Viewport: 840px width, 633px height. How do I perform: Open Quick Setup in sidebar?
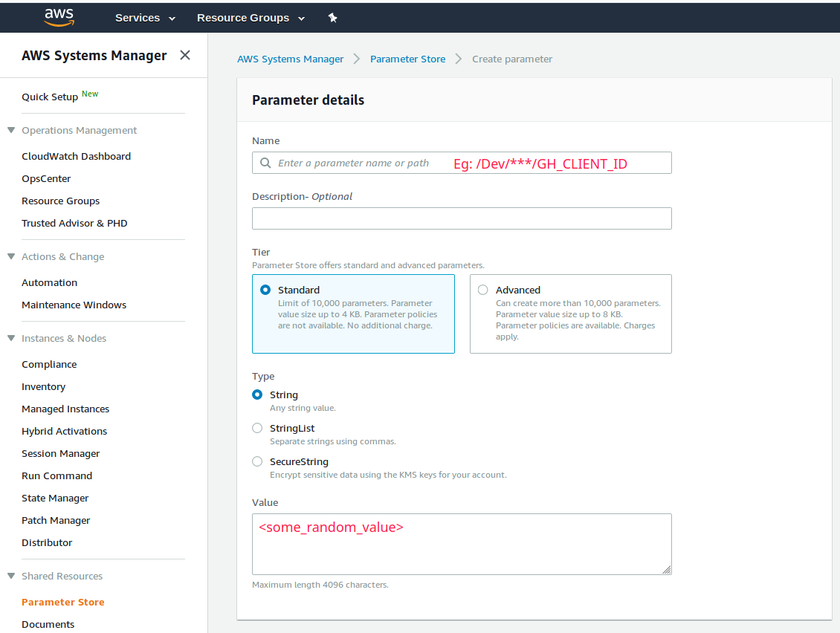tap(50, 97)
